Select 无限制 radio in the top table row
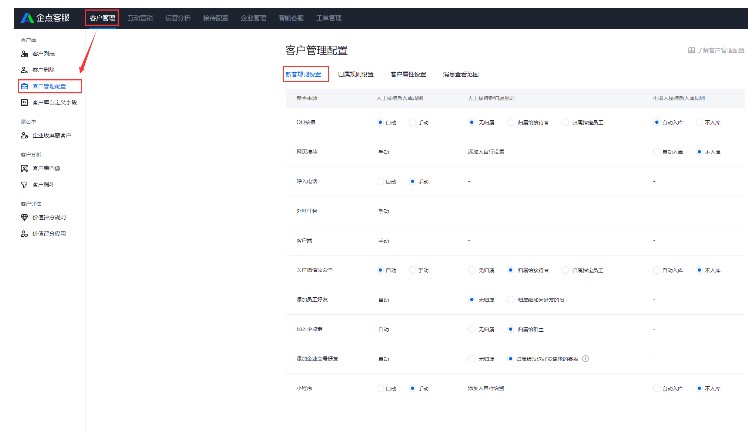 point(471,123)
